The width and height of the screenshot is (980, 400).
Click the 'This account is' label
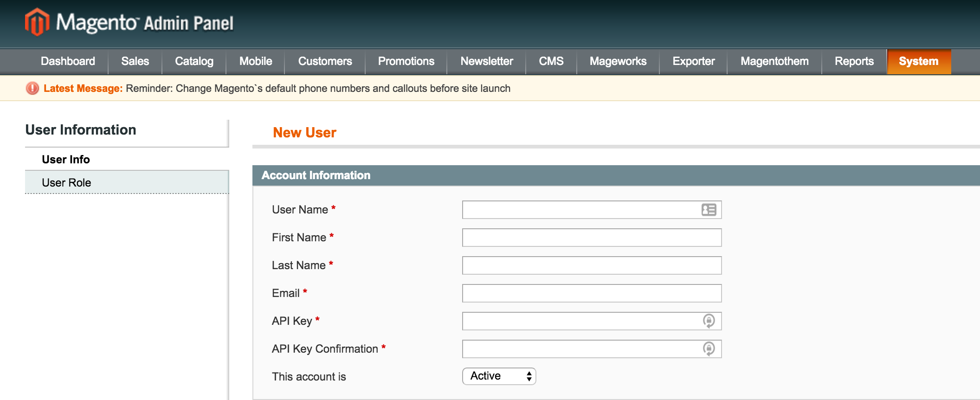[x=309, y=377]
